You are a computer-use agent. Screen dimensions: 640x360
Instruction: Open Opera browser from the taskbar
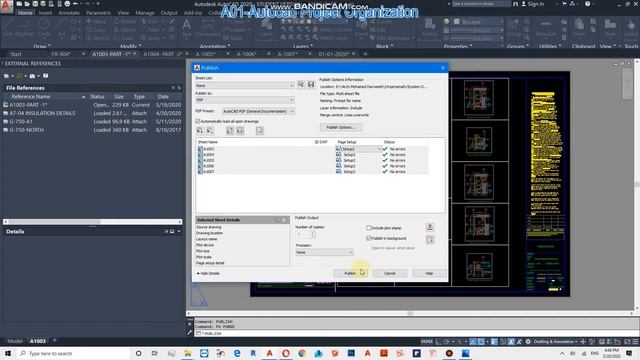coord(286,353)
